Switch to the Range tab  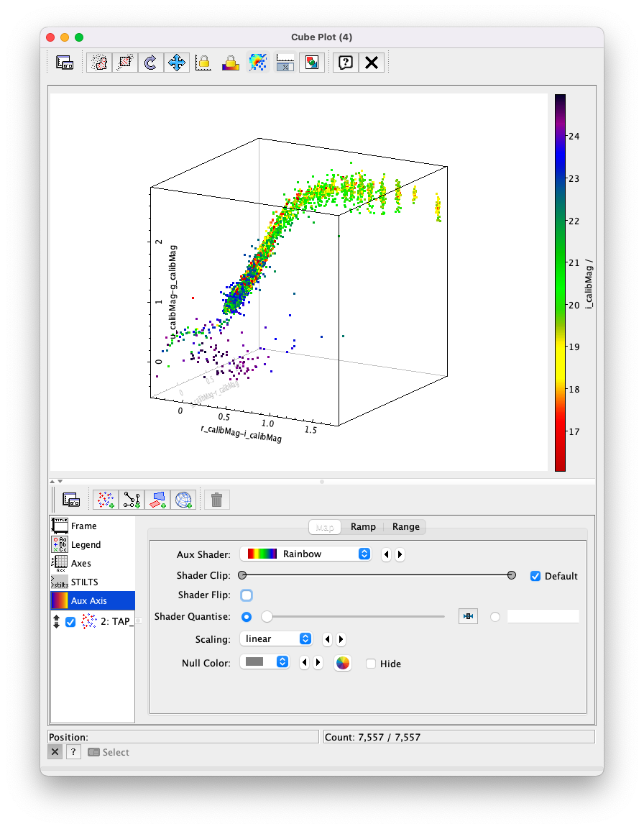coord(405,526)
